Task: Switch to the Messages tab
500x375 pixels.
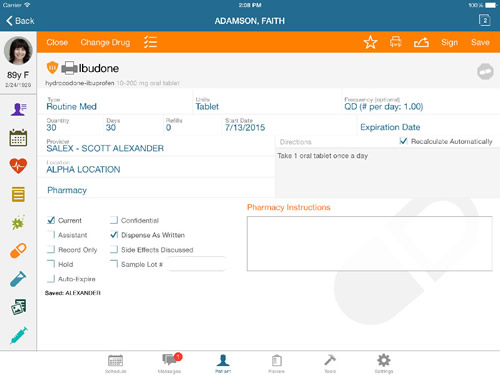Action: (x=170, y=363)
